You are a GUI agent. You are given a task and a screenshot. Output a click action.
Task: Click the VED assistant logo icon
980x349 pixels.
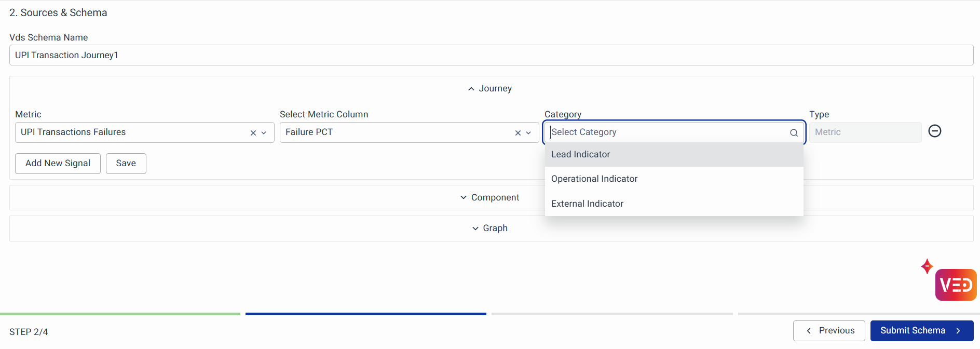(x=956, y=285)
